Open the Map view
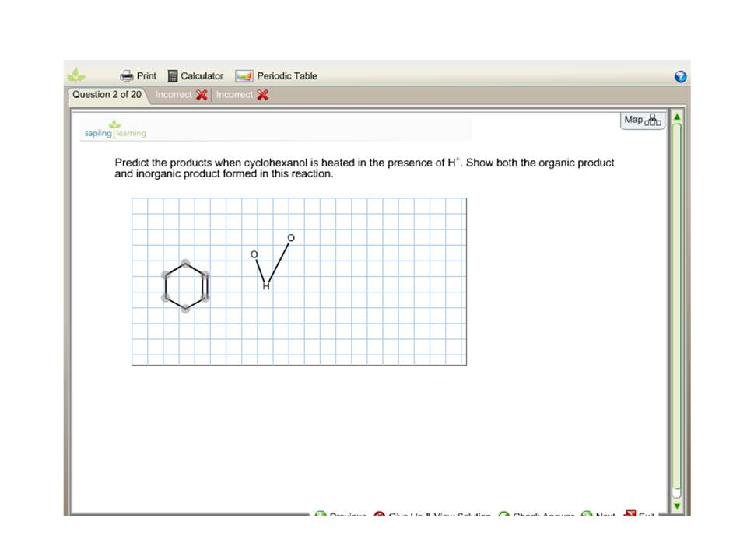 tap(641, 120)
